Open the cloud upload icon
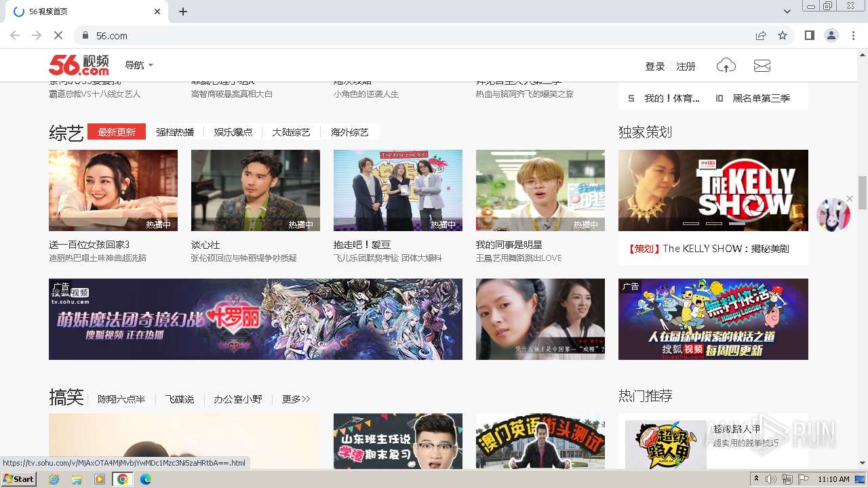The height and width of the screenshot is (488, 868). (726, 66)
